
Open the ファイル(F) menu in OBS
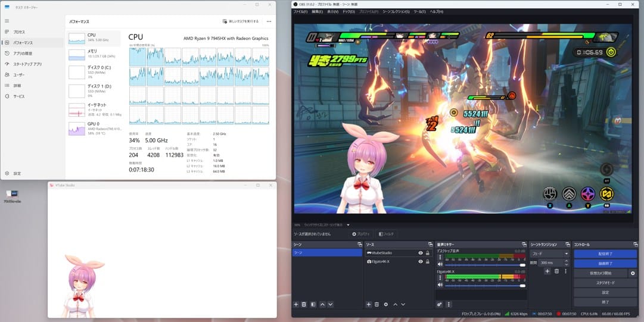(x=300, y=11)
